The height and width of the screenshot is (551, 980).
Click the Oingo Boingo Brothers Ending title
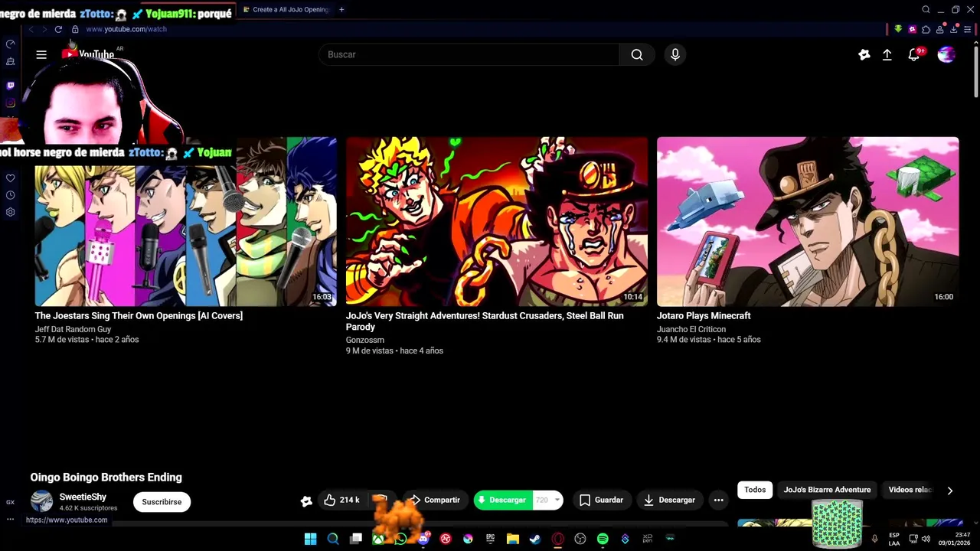[x=106, y=477]
